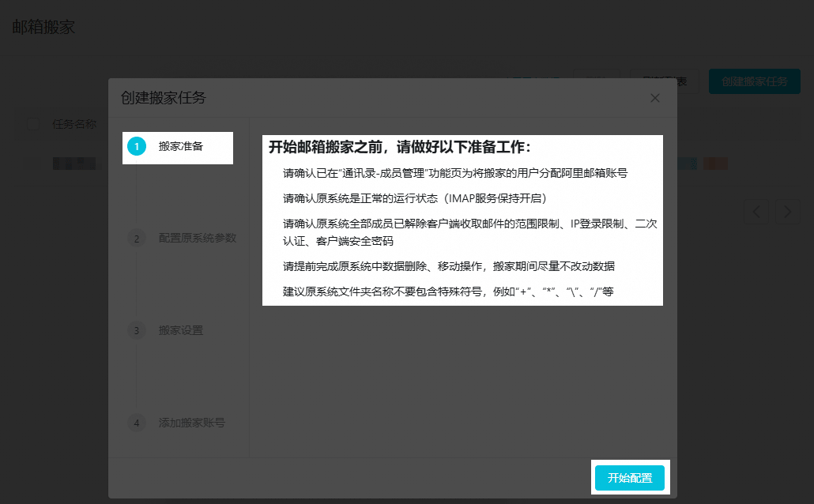Click the 开始配置 button
Image resolution: width=814 pixels, height=504 pixels.
click(x=629, y=477)
